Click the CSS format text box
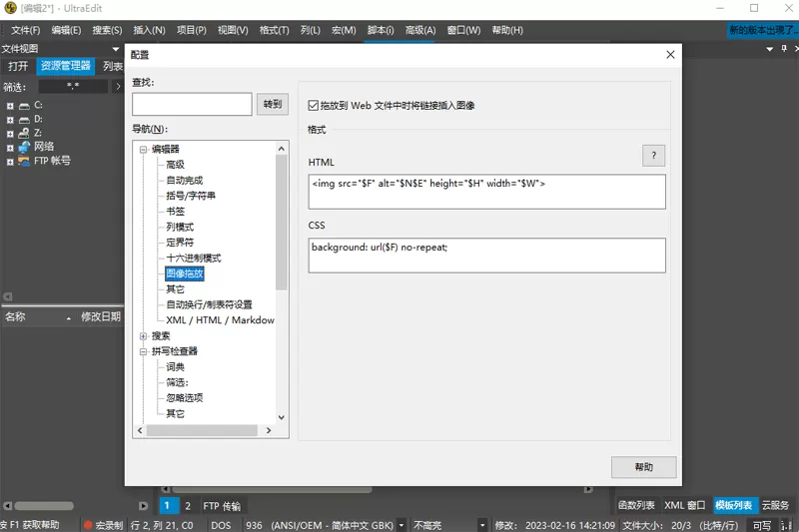The height and width of the screenshot is (532, 799). click(486, 256)
